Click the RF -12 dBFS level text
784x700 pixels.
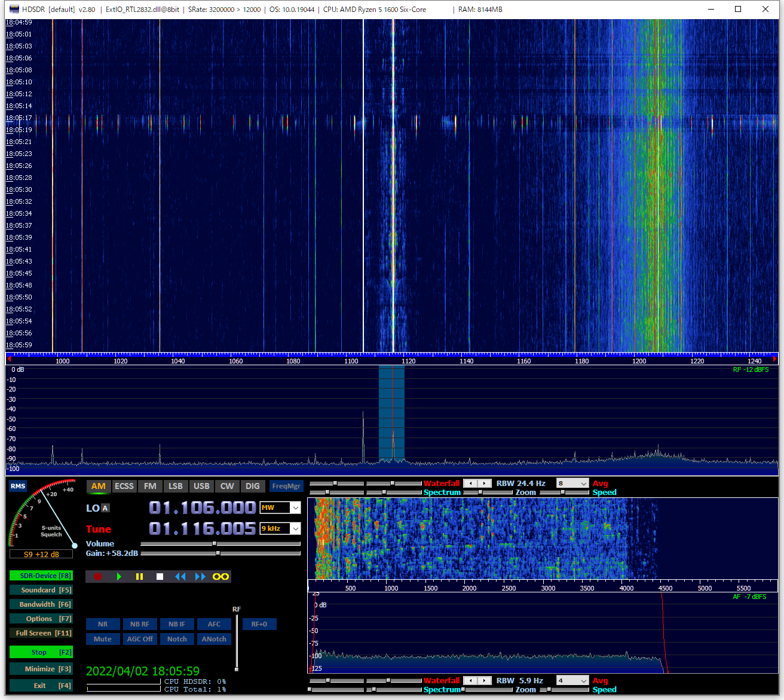coord(751,369)
